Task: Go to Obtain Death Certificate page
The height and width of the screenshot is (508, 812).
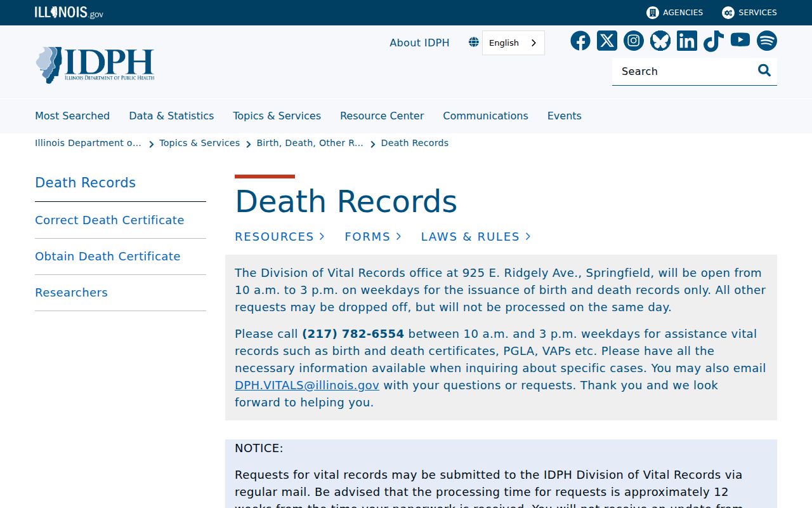Action: (108, 256)
